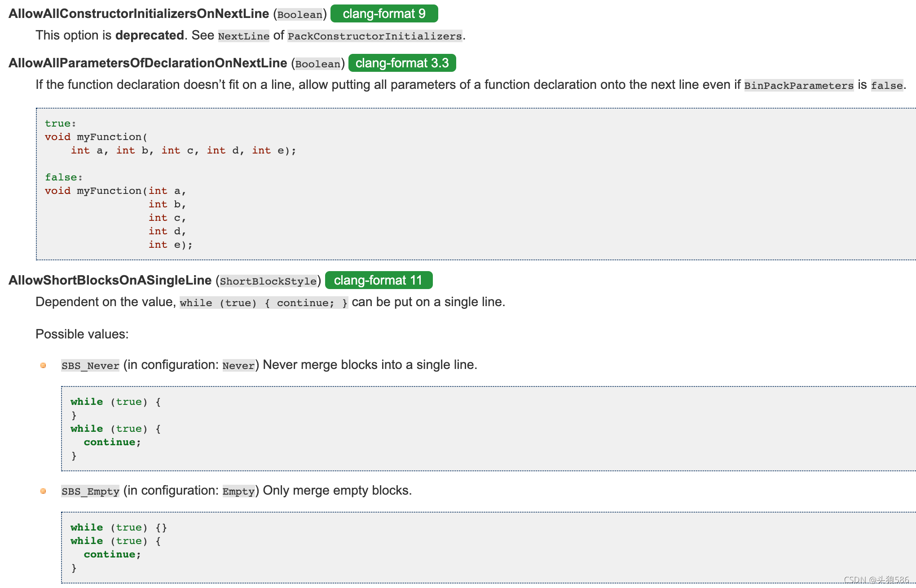
Task: Click the AllowAllParametersOfDeclarationOnNextLine heading
Action: pos(148,63)
